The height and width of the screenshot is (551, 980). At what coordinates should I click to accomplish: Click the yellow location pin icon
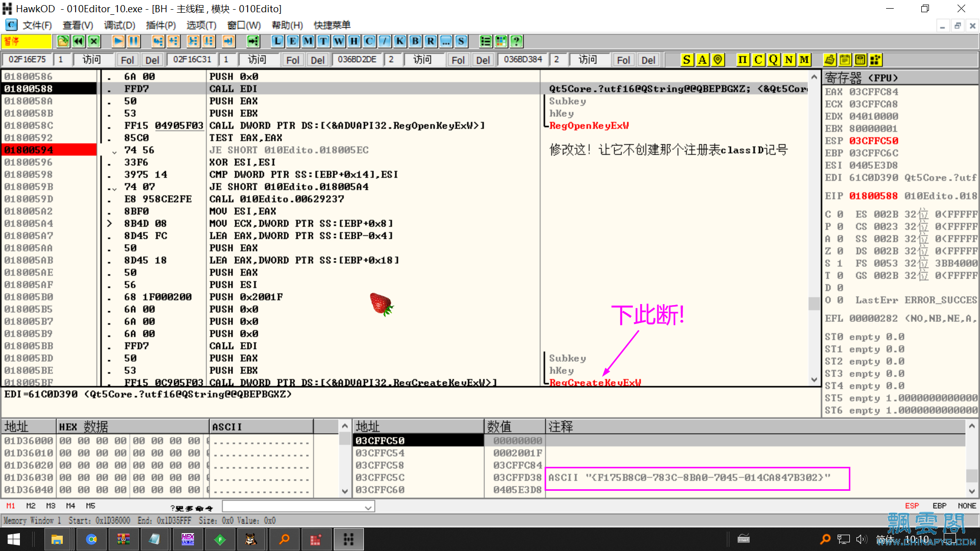click(x=718, y=60)
